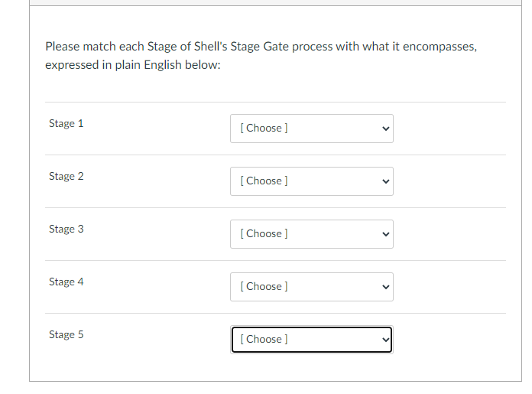Open the Stage 1 dropdown

tap(311, 129)
